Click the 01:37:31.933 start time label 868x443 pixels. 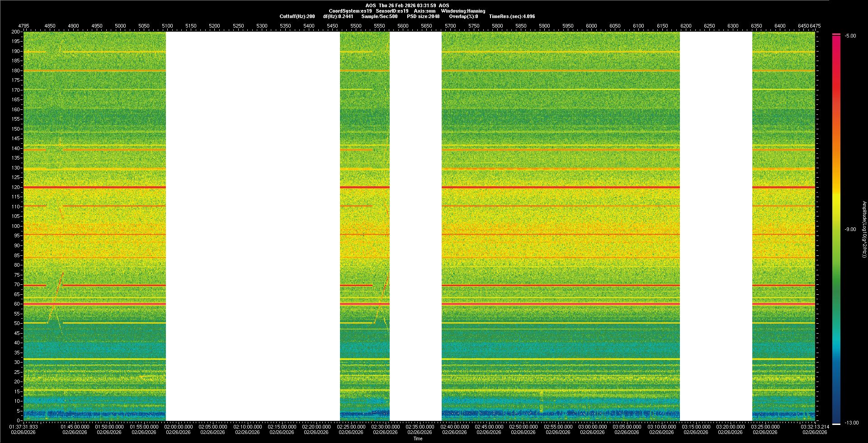pos(24,427)
